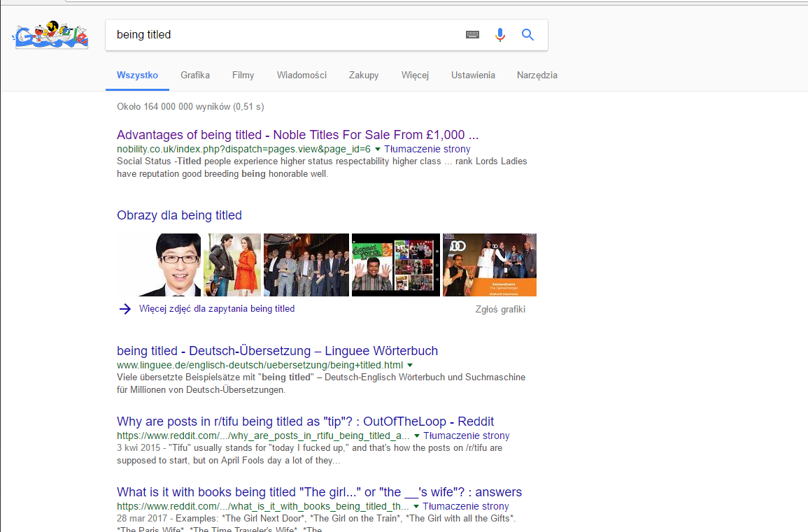The image size is (808, 532).
Task: Expand dropdown arrow beside what_is_it_with_books URL
Action: pos(416,506)
